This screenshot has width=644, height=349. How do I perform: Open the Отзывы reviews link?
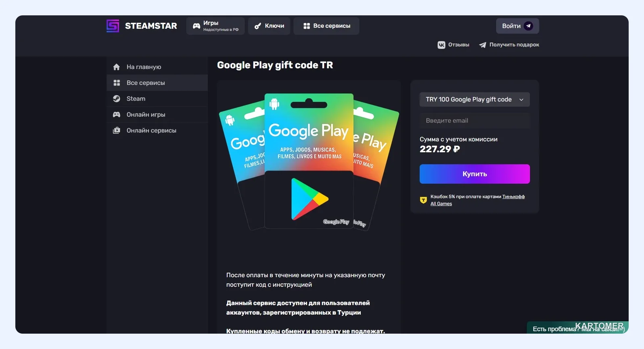point(454,45)
